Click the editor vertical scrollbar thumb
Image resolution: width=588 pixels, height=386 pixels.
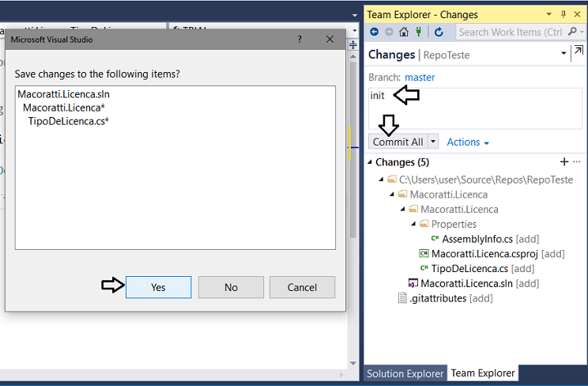point(352,149)
